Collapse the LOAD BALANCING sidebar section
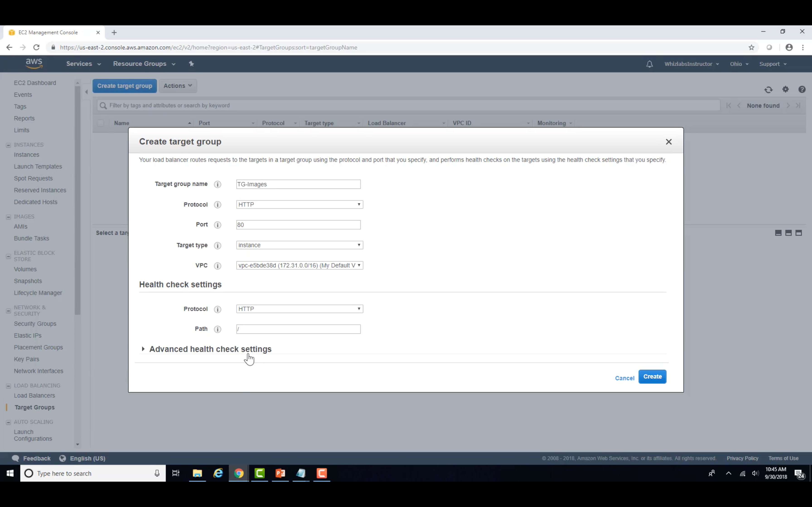The height and width of the screenshot is (507, 812). (8, 386)
